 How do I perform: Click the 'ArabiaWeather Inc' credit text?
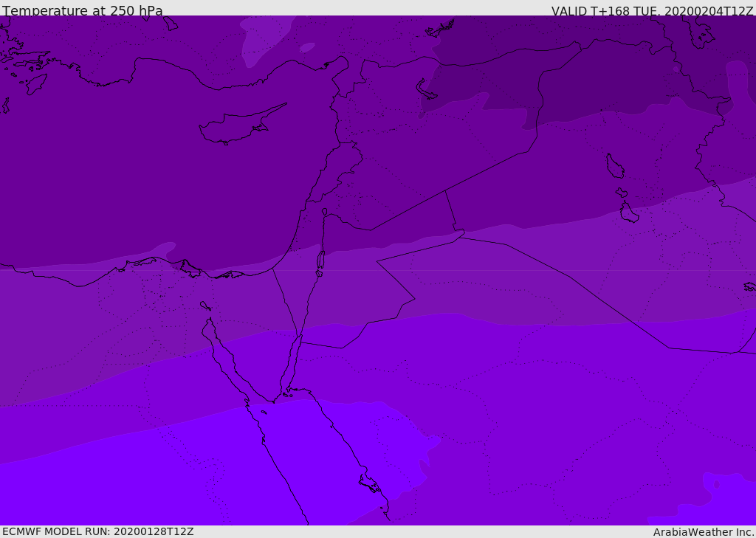[x=703, y=532]
